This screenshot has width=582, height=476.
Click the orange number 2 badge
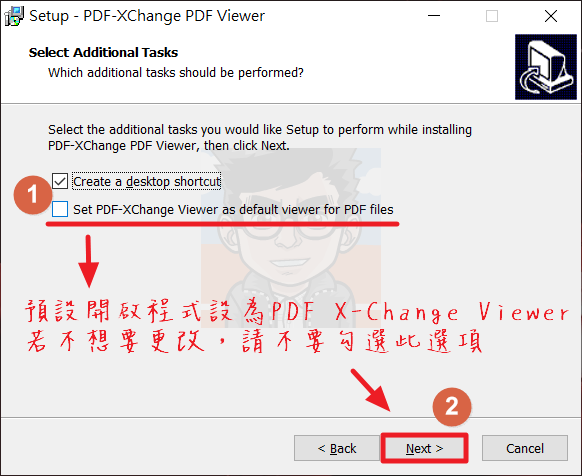[452, 407]
